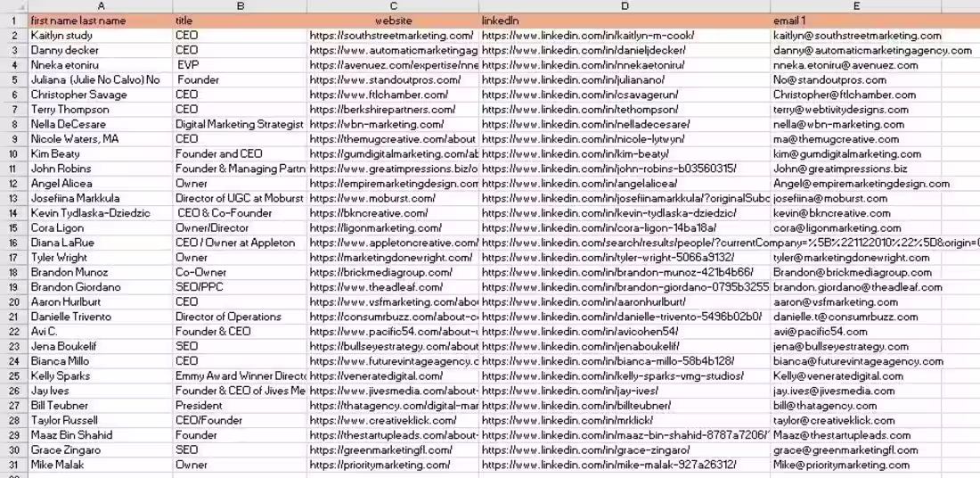The height and width of the screenshot is (478, 980).
Task: Select the title cell 'Owner/Director'
Action: click(240, 227)
